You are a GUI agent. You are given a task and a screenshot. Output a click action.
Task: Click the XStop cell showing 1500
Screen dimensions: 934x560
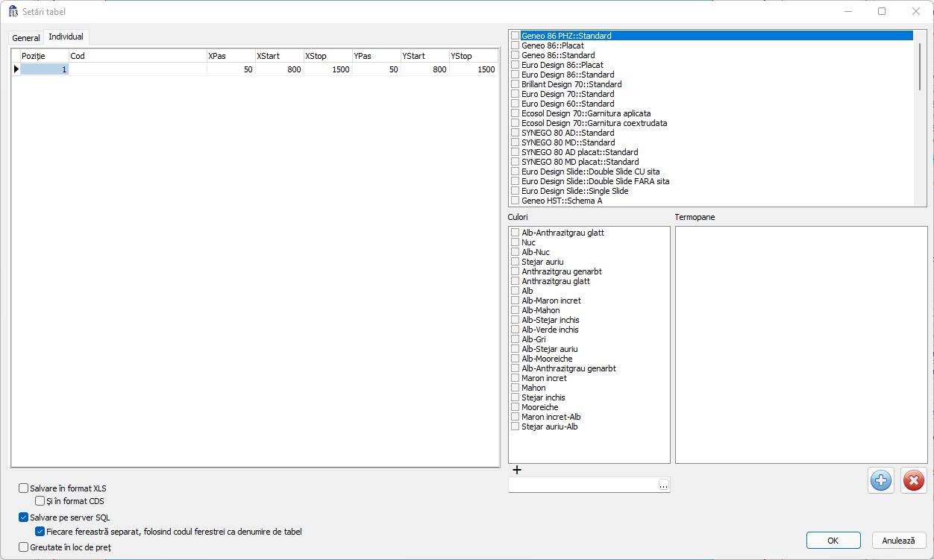pyautogui.click(x=327, y=69)
